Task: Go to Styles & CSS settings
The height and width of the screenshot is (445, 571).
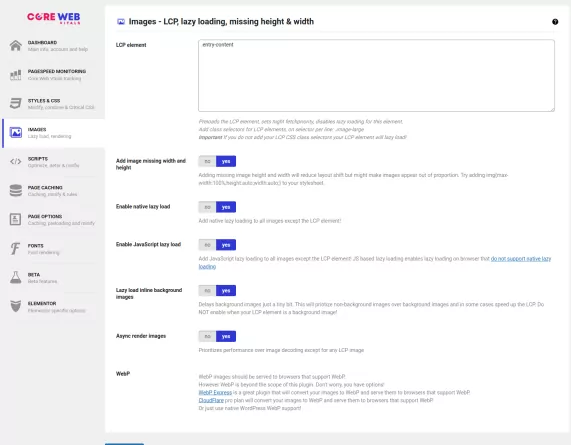Action: [x=53, y=103]
